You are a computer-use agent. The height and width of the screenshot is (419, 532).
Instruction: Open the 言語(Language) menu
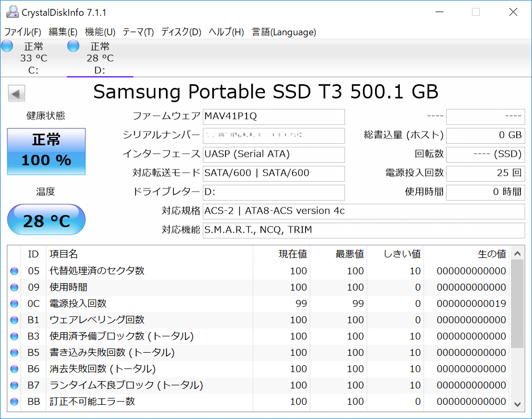coord(284,32)
